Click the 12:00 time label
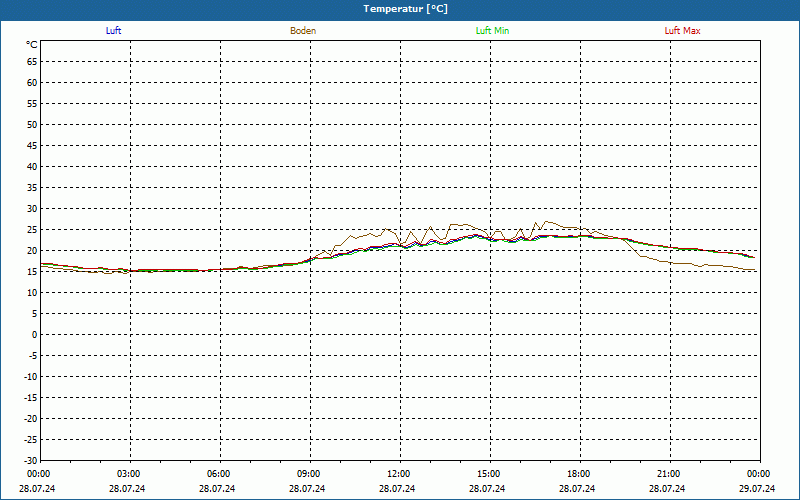 point(398,474)
